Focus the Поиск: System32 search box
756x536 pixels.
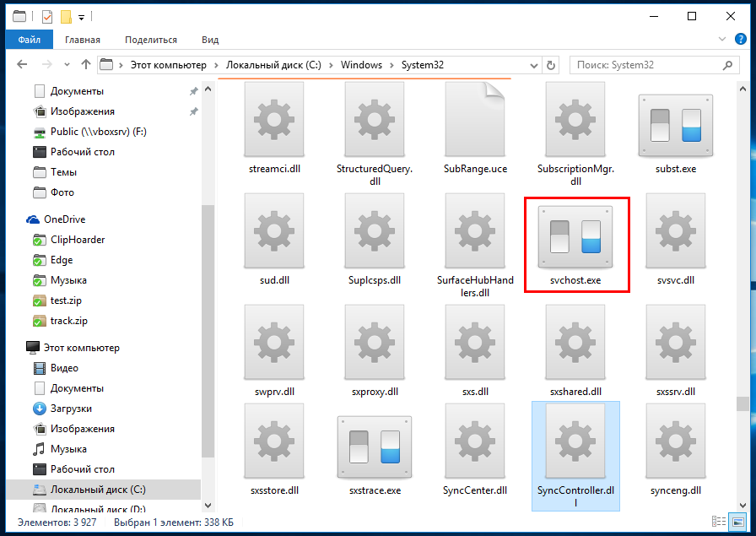coord(654,65)
